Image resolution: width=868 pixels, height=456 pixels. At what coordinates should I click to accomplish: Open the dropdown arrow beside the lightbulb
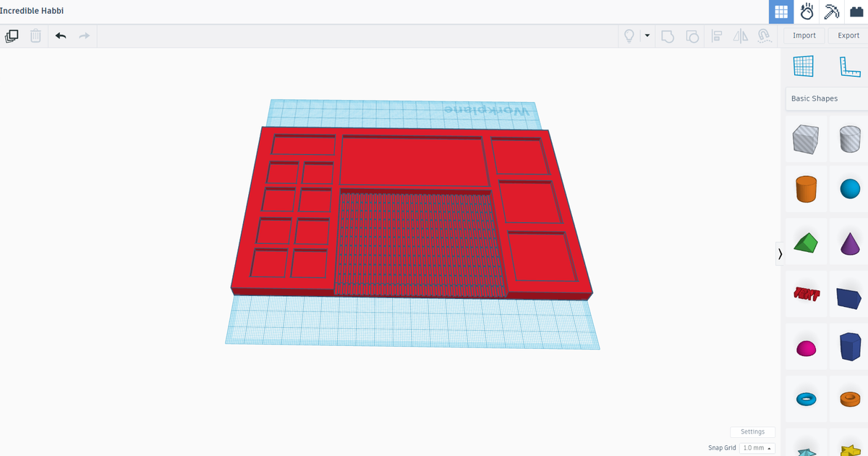647,35
